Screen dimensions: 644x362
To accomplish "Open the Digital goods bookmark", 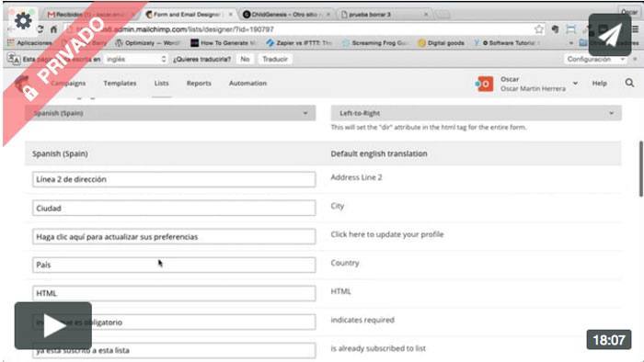I will pos(441,42).
